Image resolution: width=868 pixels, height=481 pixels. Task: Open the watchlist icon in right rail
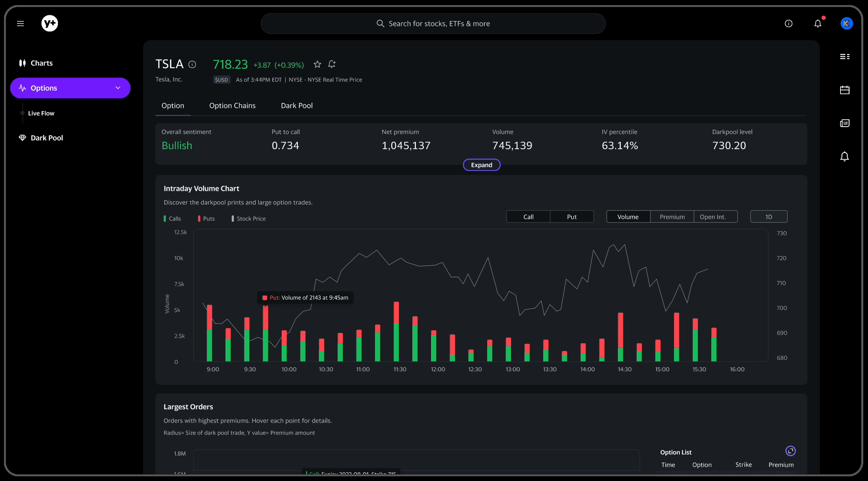844,57
